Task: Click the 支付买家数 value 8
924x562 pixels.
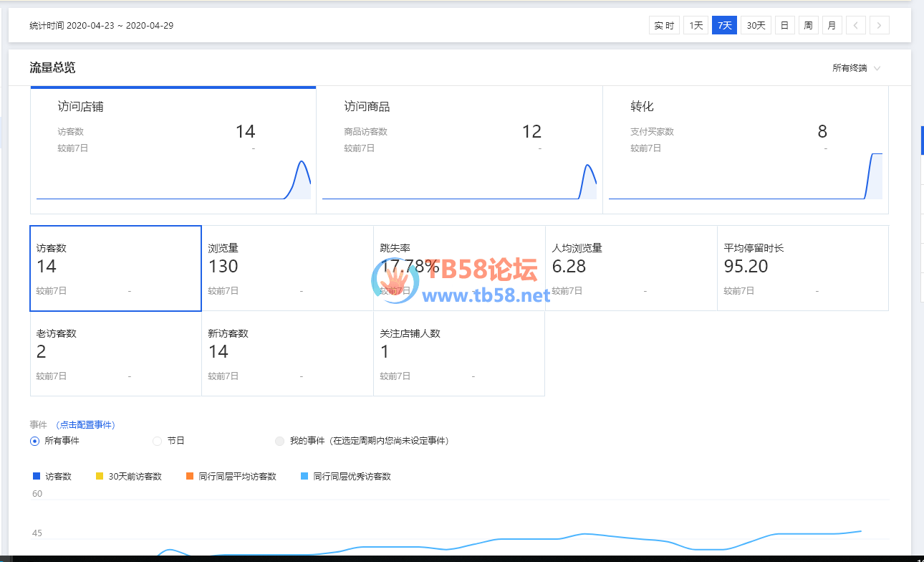Action: tap(822, 131)
